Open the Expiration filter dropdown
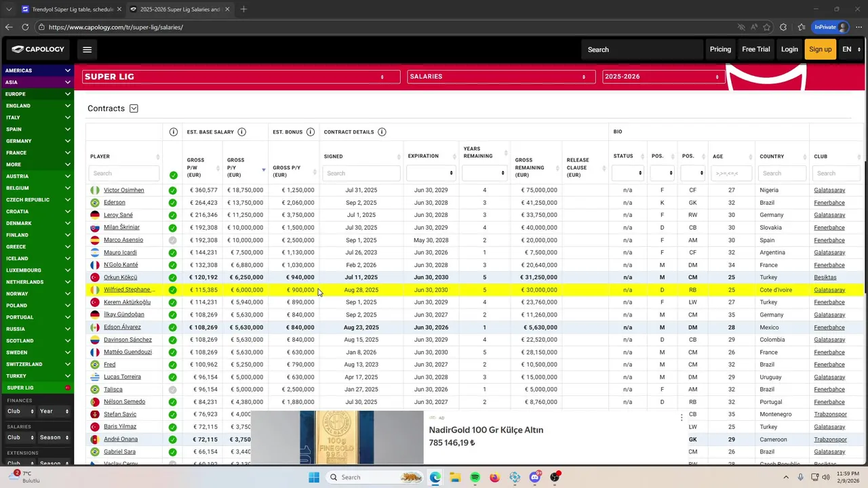The width and height of the screenshot is (868, 488). tap(431, 173)
